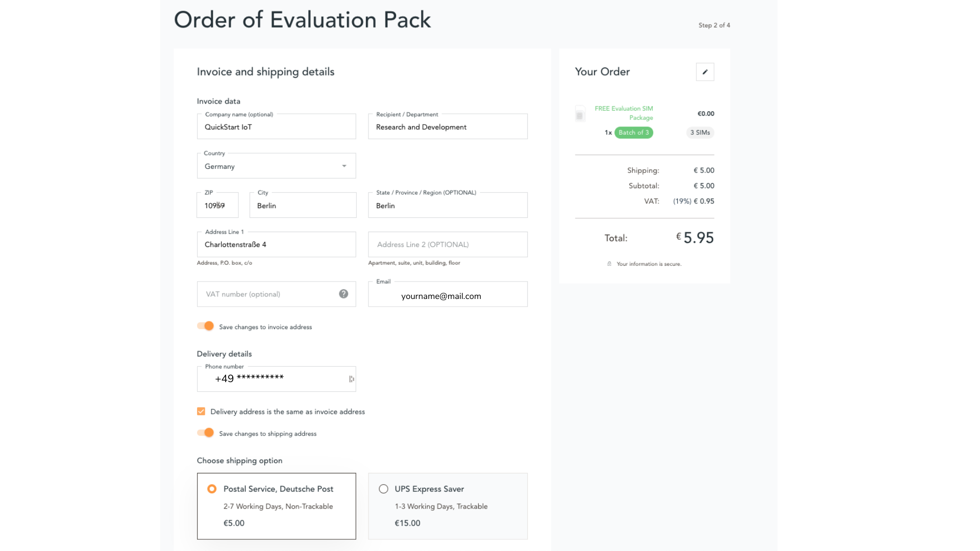Click the VAT number help question icon
The height and width of the screenshot is (551, 980).
344,294
